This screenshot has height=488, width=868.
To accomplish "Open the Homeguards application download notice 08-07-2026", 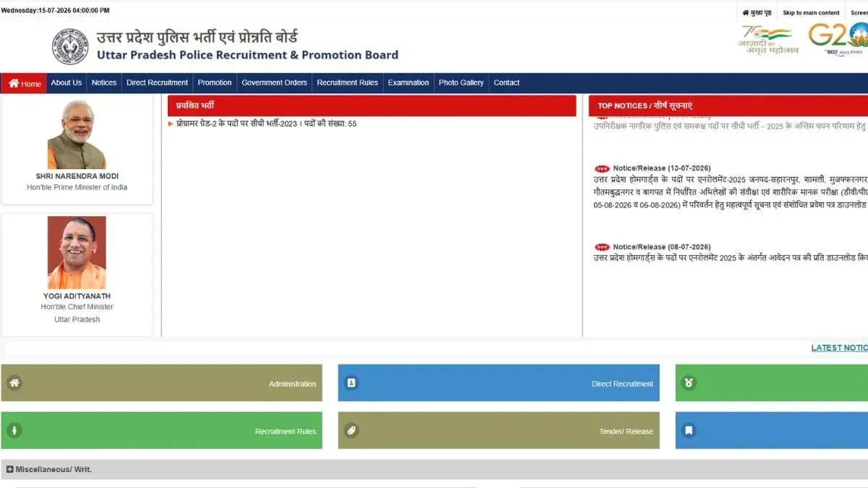I will [730, 258].
